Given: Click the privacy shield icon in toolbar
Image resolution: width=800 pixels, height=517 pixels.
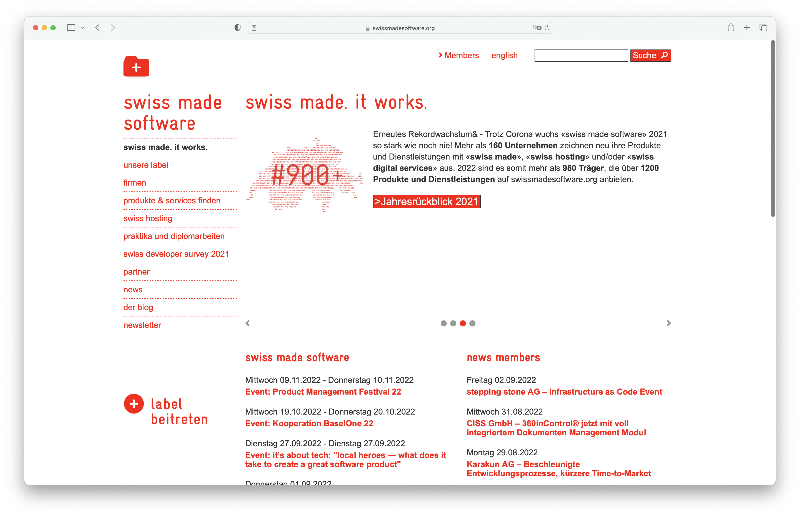Looking at the screenshot, I should tap(237, 28).
